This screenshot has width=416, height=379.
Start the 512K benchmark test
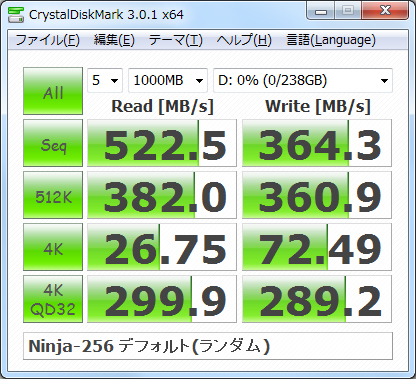53,195
